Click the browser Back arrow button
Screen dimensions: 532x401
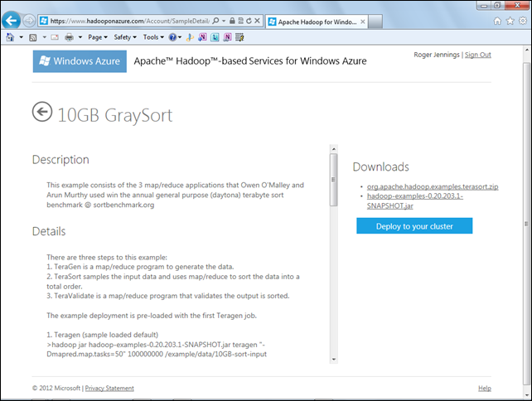point(12,21)
